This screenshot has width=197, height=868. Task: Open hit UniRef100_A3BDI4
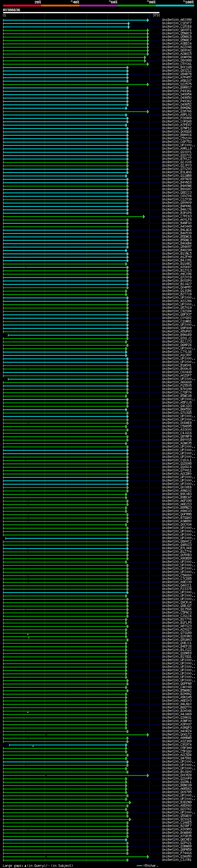[177, 43]
